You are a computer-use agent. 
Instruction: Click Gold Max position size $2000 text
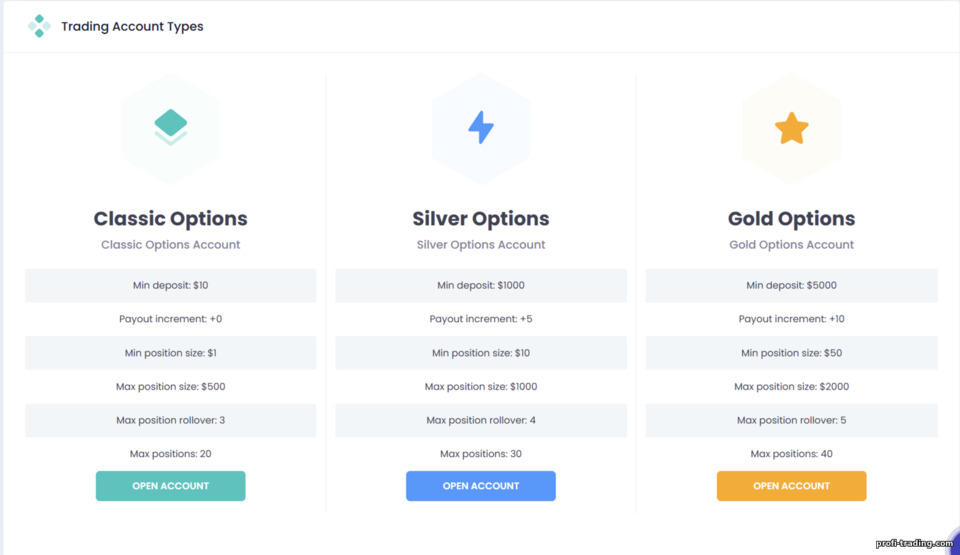pyautogui.click(x=791, y=387)
